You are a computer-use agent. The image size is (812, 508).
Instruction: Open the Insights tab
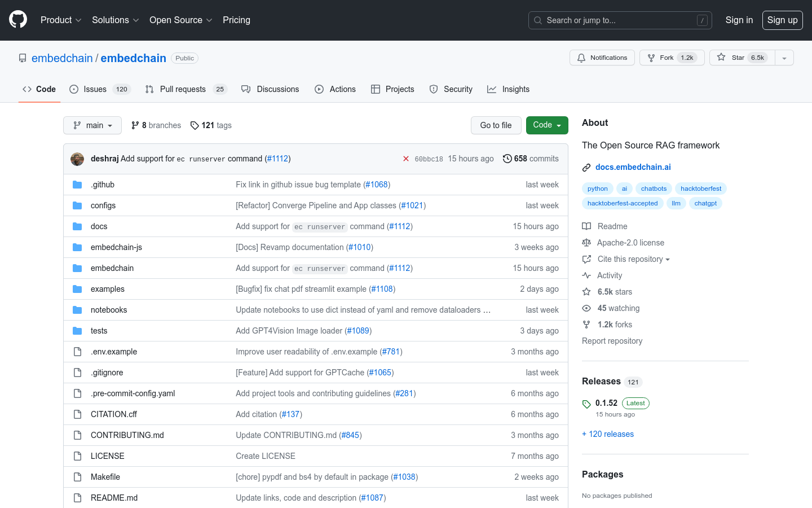[509, 89]
